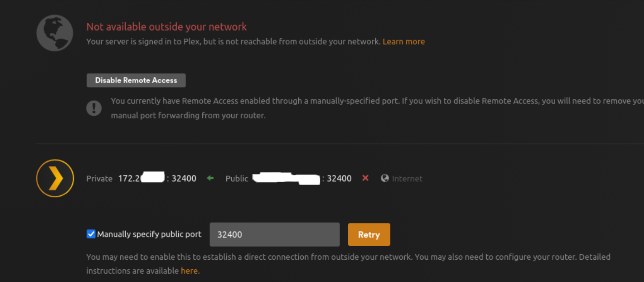Image resolution: width=644 pixels, height=282 pixels.
Task: Click the public port 32400 next to red X
Action: [339, 178]
